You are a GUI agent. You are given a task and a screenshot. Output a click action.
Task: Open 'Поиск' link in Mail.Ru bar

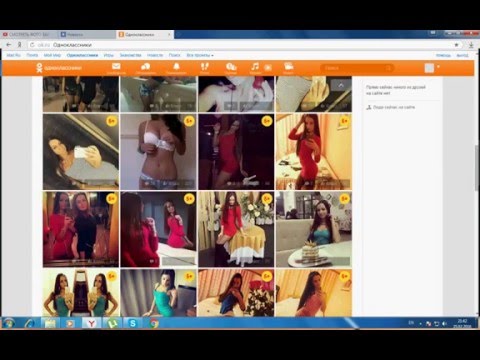point(175,55)
